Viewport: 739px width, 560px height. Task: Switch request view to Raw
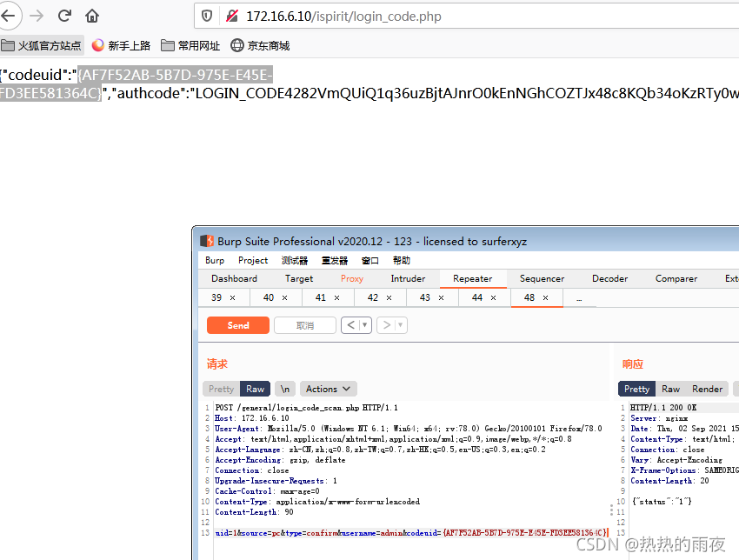tap(255, 389)
